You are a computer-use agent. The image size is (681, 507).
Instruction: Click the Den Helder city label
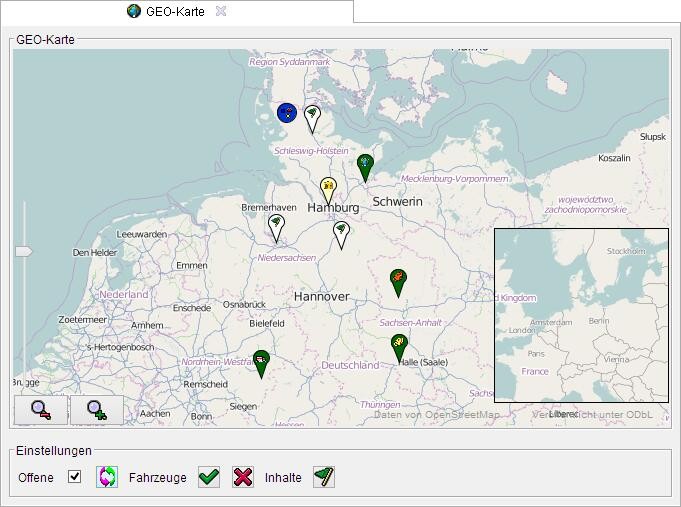tap(95, 252)
